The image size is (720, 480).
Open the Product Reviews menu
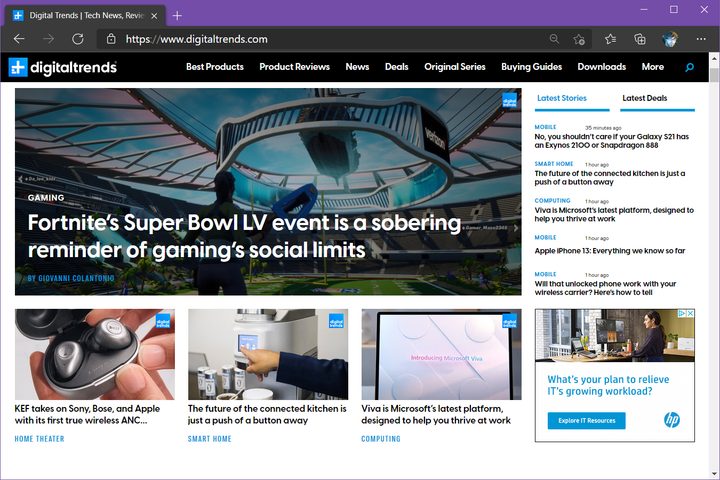coord(294,67)
